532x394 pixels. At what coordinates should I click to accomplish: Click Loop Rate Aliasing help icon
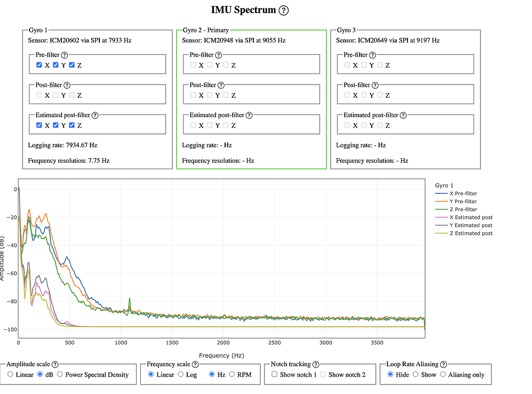pos(444,365)
